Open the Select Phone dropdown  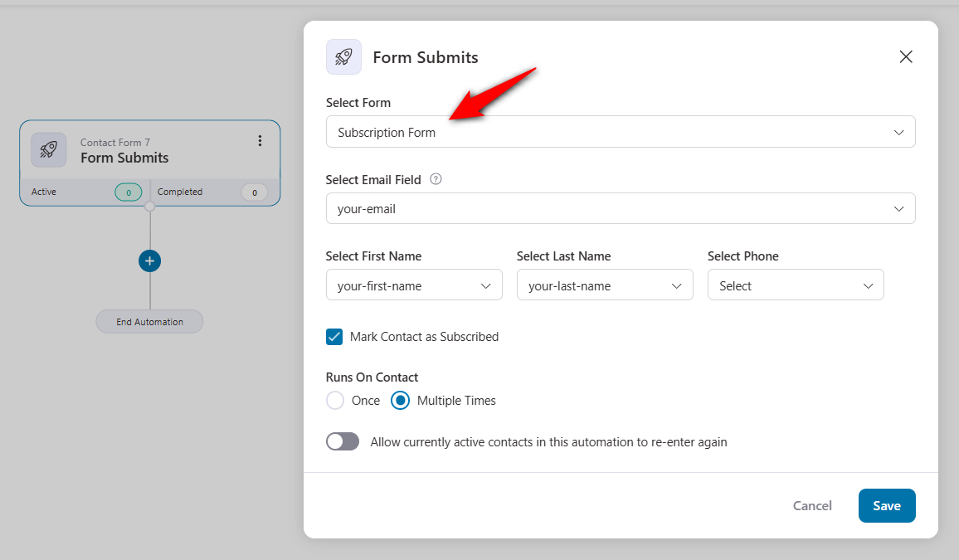pos(796,285)
